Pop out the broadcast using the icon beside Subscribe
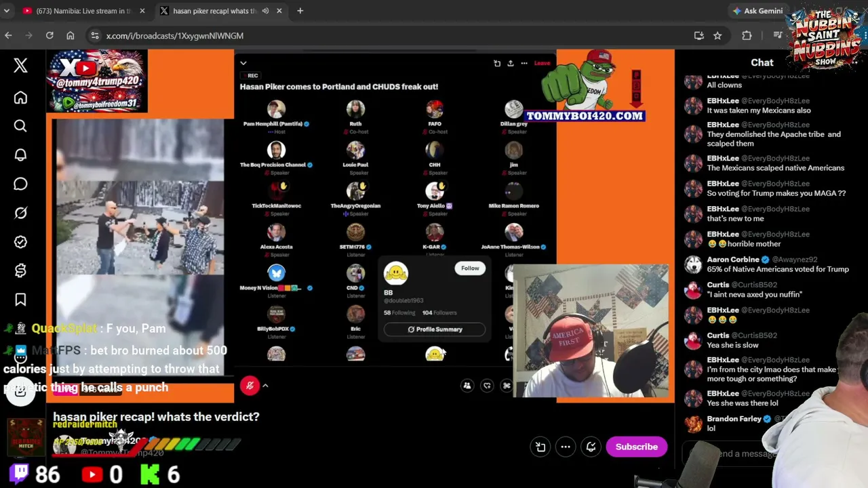Image resolution: width=868 pixels, height=488 pixels. [540, 447]
